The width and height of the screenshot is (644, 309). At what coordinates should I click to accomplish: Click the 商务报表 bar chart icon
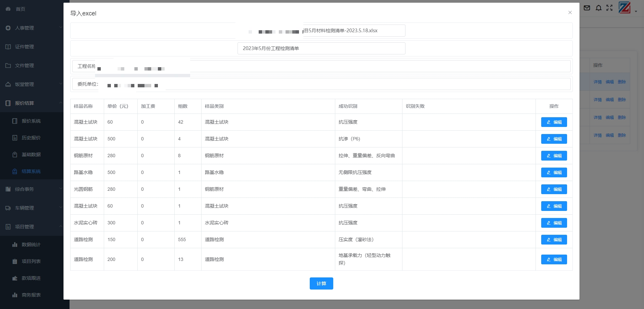point(15,295)
